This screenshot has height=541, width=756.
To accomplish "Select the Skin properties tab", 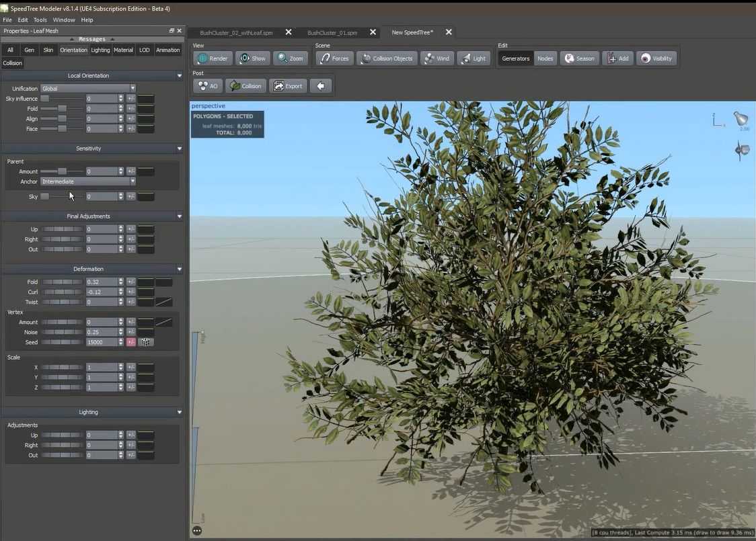I will coord(48,50).
